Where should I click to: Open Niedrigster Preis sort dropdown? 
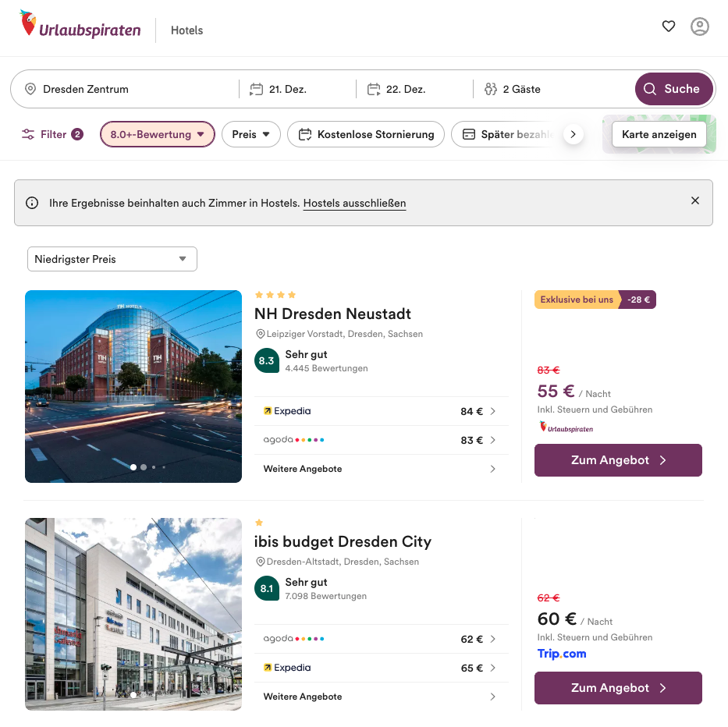(x=112, y=259)
